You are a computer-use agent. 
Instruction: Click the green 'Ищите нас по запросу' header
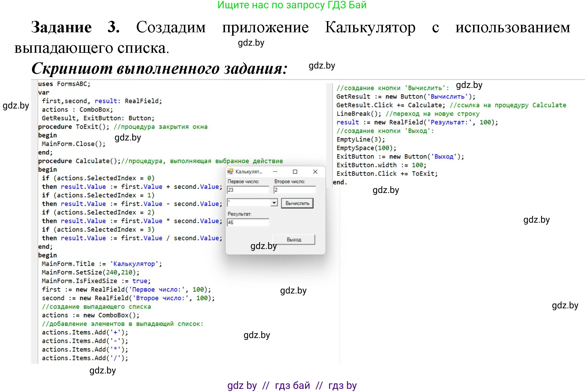292,5
